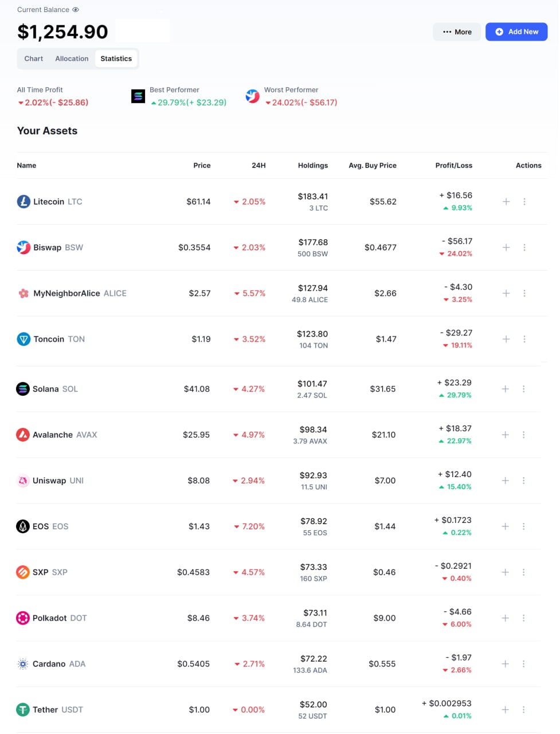Switch to the Chart tab

click(x=34, y=58)
